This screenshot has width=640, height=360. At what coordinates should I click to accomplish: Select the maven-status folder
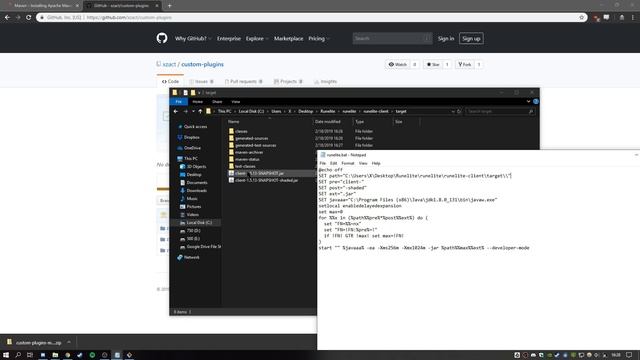[x=247, y=159]
